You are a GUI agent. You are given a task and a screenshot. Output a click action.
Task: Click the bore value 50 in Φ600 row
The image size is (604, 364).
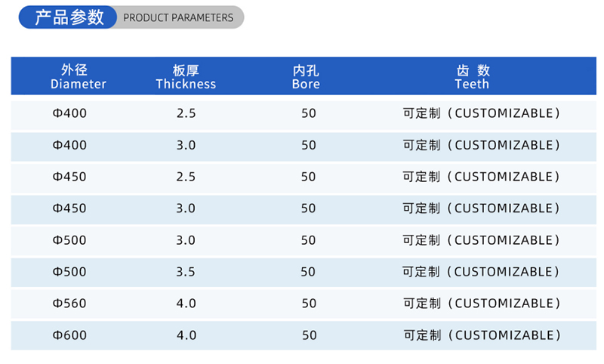tap(308, 335)
